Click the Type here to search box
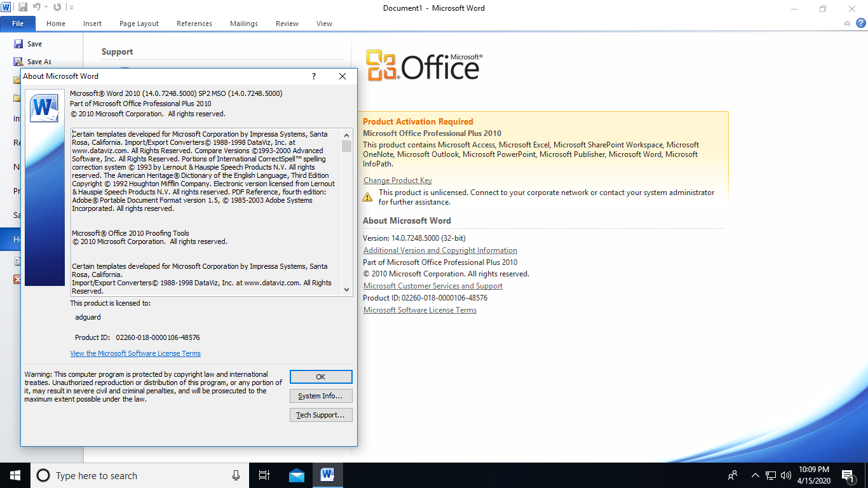868x488 pixels. point(139,475)
